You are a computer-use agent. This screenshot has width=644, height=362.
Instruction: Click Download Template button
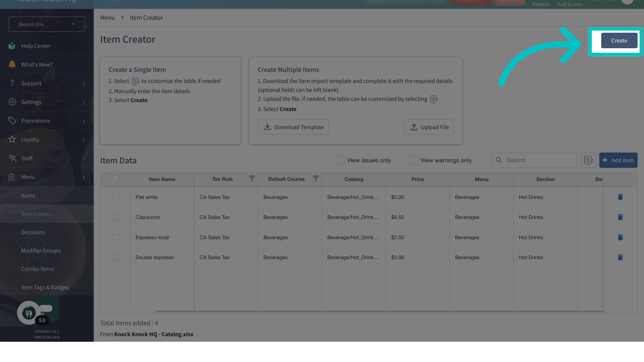click(x=293, y=127)
